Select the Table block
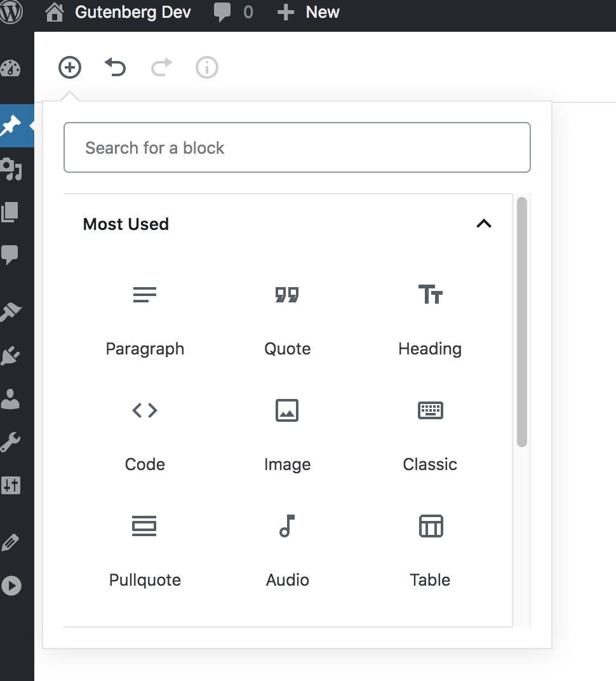616x681 pixels. [430, 552]
